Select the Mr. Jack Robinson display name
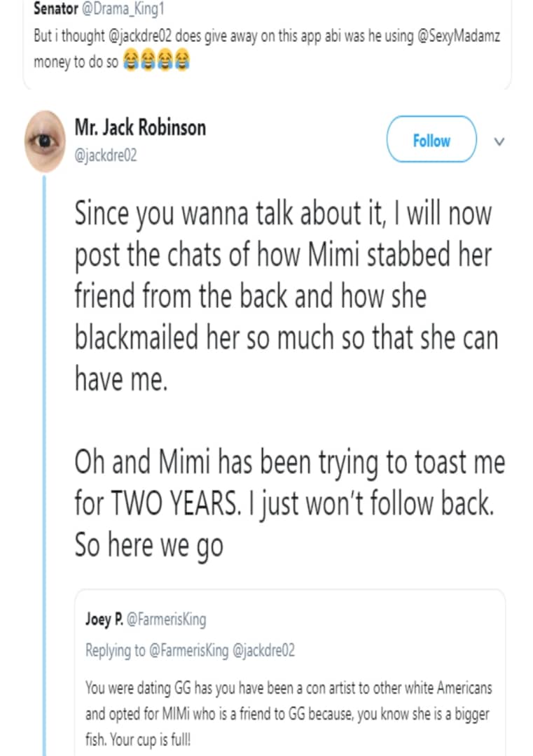This screenshot has height=756, width=533. point(140,127)
